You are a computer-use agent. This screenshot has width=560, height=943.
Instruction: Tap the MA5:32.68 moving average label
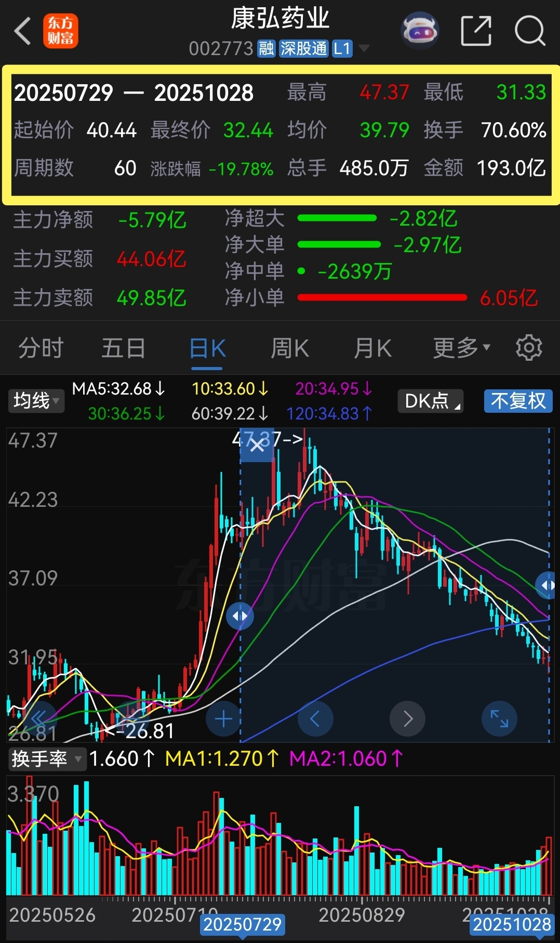coord(119,388)
